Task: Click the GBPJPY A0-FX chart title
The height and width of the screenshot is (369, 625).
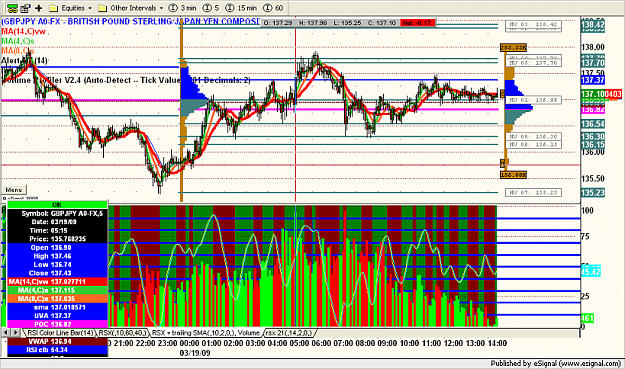Action: (x=130, y=21)
